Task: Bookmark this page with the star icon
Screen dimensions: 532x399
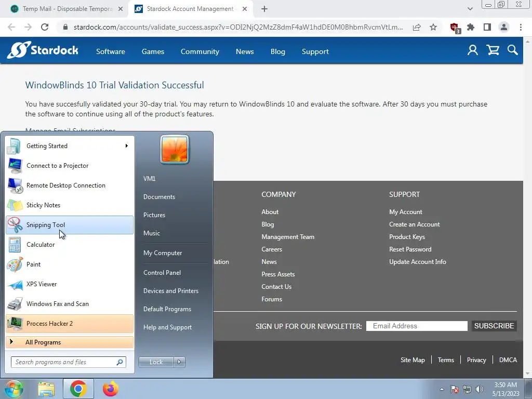Action: click(433, 27)
